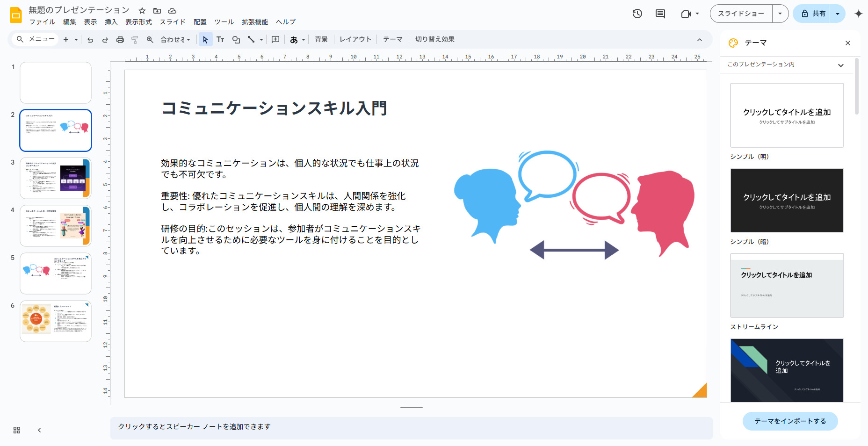Click the テーマをインポートする button
Viewport: 868px width, 446px height.
tap(790, 421)
